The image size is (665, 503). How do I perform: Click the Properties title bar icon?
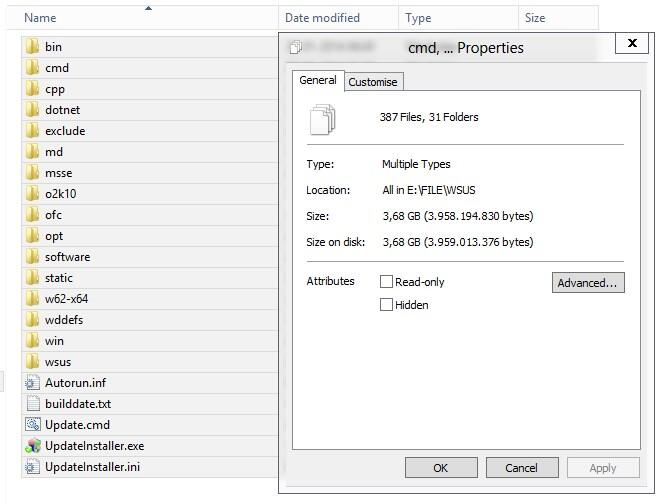click(296, 47)
